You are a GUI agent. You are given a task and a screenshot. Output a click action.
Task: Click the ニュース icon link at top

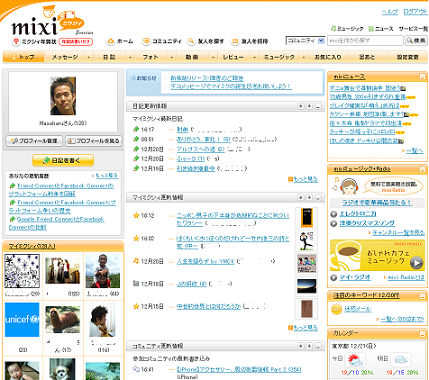381,29
